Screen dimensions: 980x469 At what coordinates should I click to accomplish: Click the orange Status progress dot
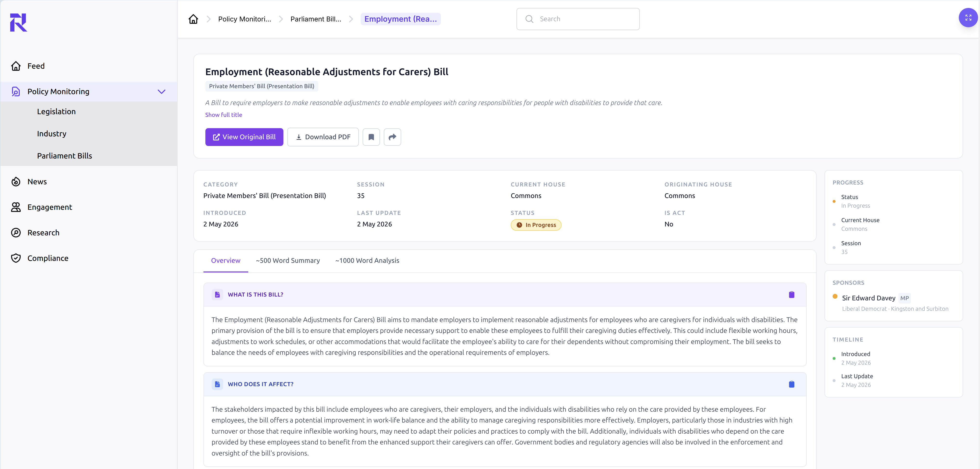point(834,201)
